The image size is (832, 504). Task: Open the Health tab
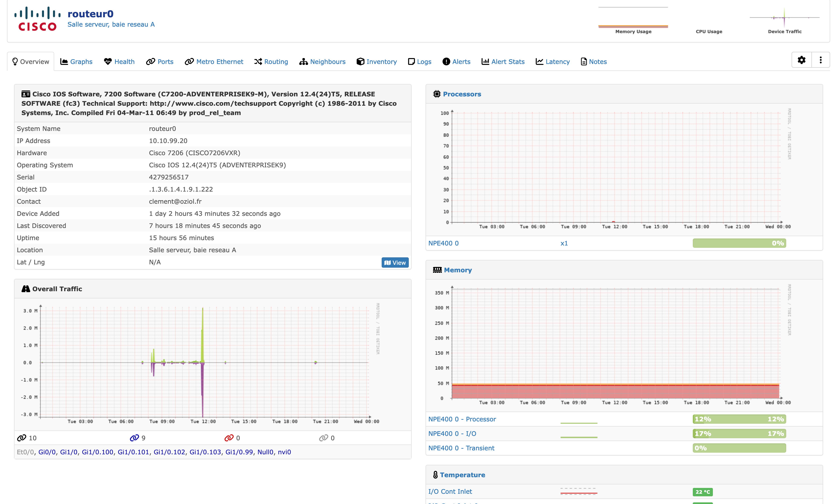pyautogui.click(x=119, y=62)
